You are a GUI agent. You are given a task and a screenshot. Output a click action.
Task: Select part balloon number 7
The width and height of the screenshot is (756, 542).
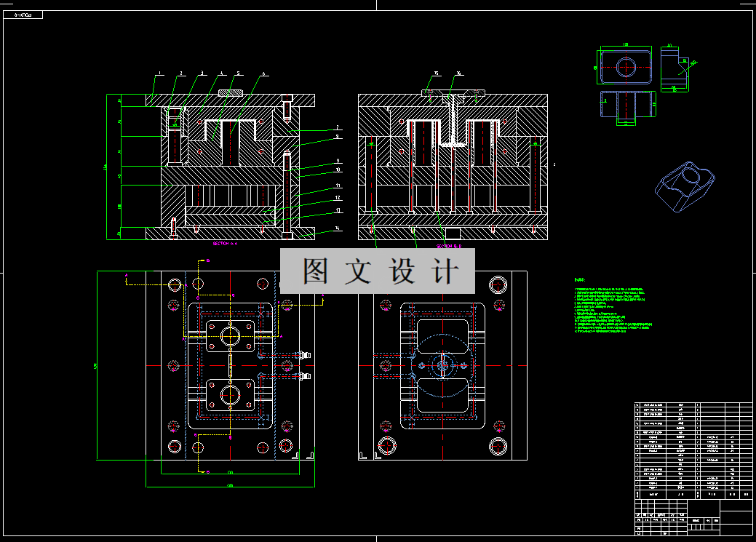(x=338, y=127)
